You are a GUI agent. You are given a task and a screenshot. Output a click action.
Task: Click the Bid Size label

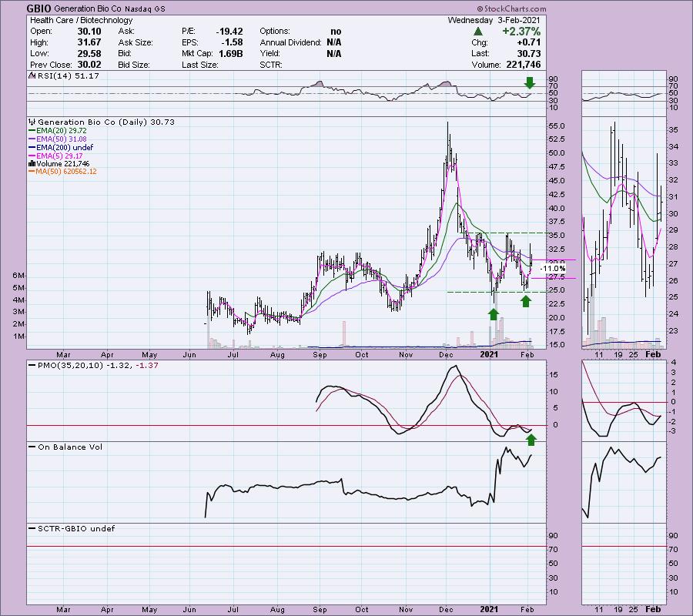pos(134,65)
